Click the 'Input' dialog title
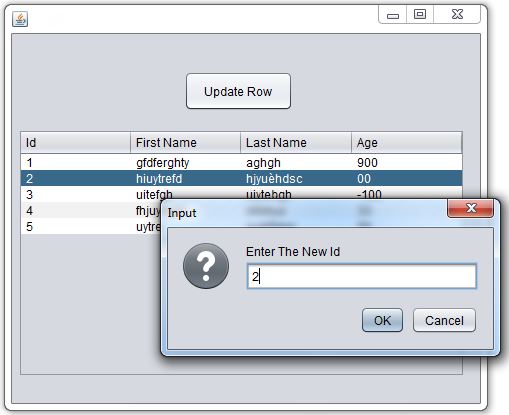 click(x=182, y=213)
